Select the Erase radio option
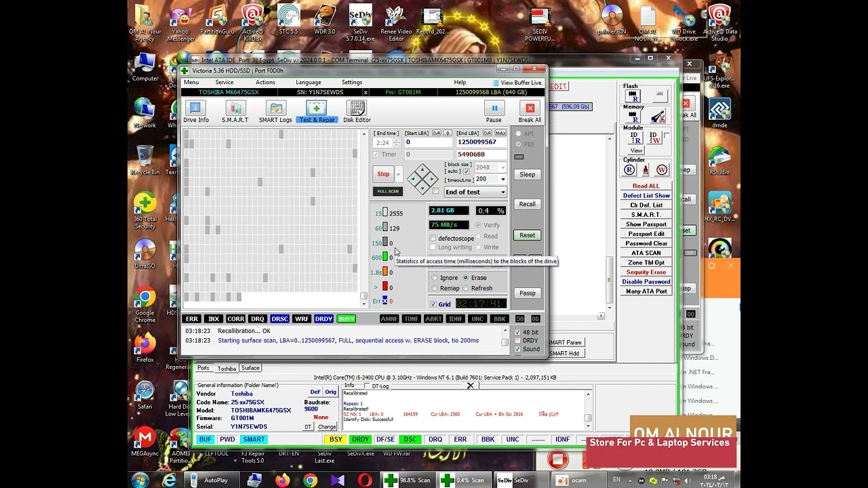The height and width of the screenshot is (488, 868). [465, 278]
